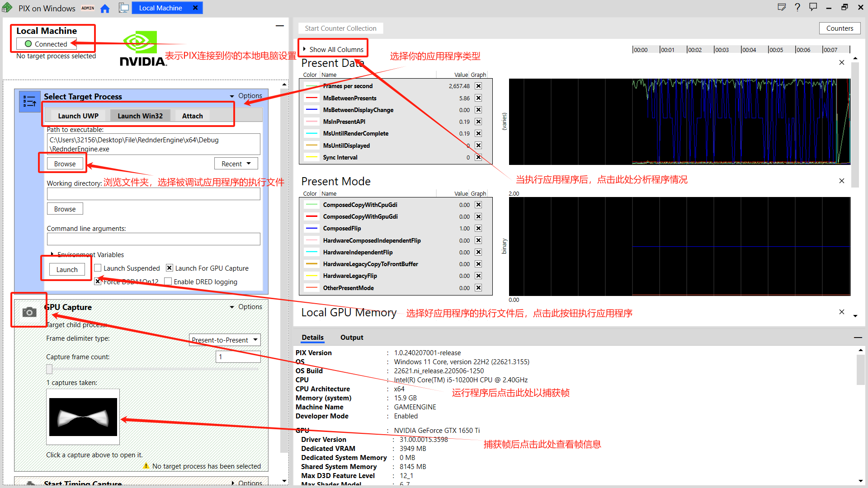Click the Select Target Process list icon
The width and height of the screenshot is (868, 488).
click(x=29, y=101)
